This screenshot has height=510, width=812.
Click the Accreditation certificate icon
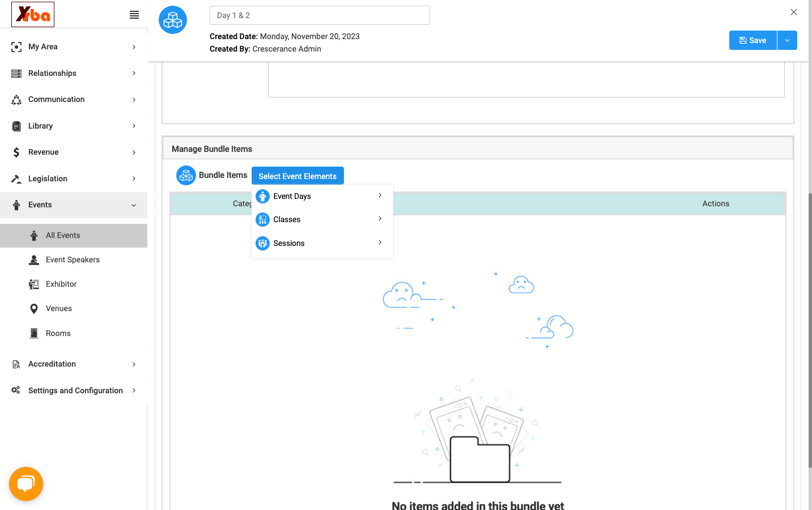[16, 364]
